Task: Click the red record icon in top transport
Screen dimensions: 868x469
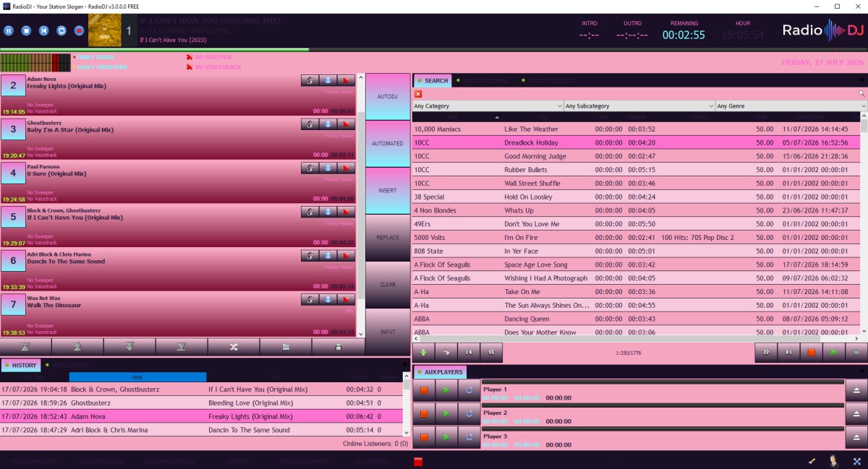Action: (x=79, y=31)
